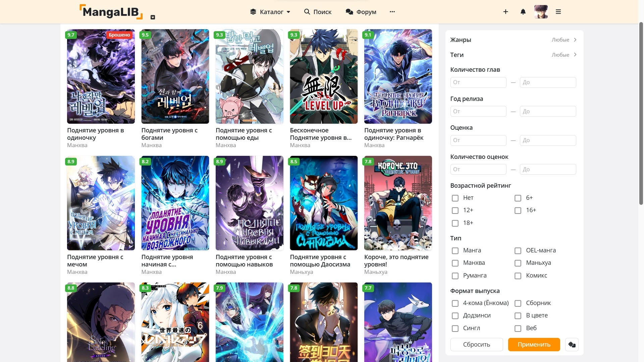Toggle the В цвете format checkbox
The height and width of the screenshot is (362, 644).
point(518,316)
